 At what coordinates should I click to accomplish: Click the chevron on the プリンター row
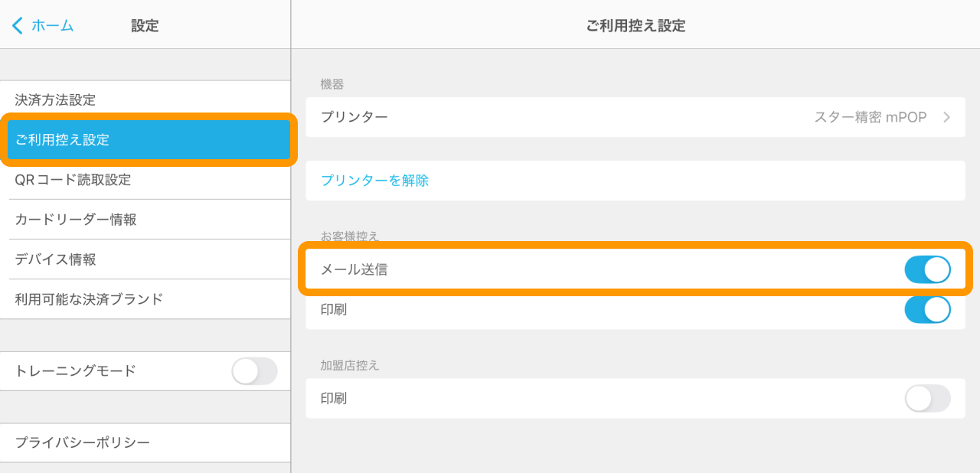point(946,117)
